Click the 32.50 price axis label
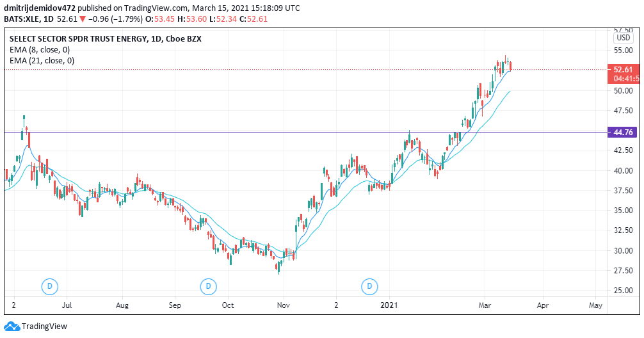 623,230
